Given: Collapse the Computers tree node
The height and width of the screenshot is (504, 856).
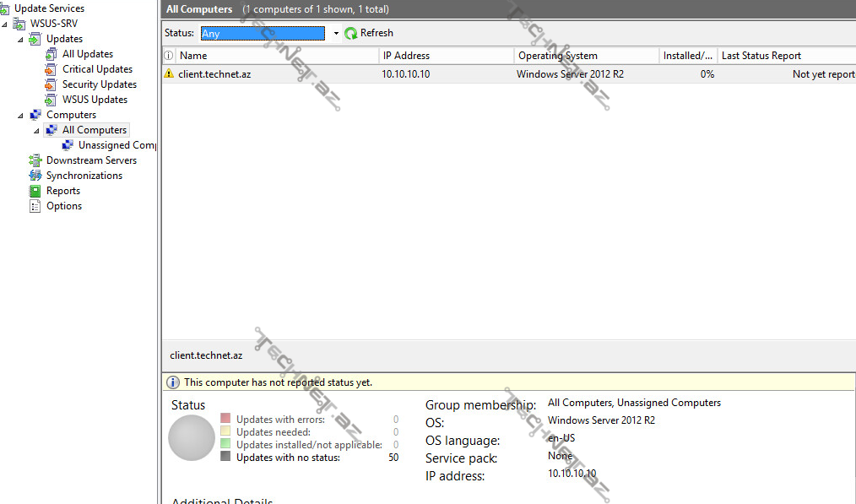Looking at the screenshot, I should [x=21, y=116].
